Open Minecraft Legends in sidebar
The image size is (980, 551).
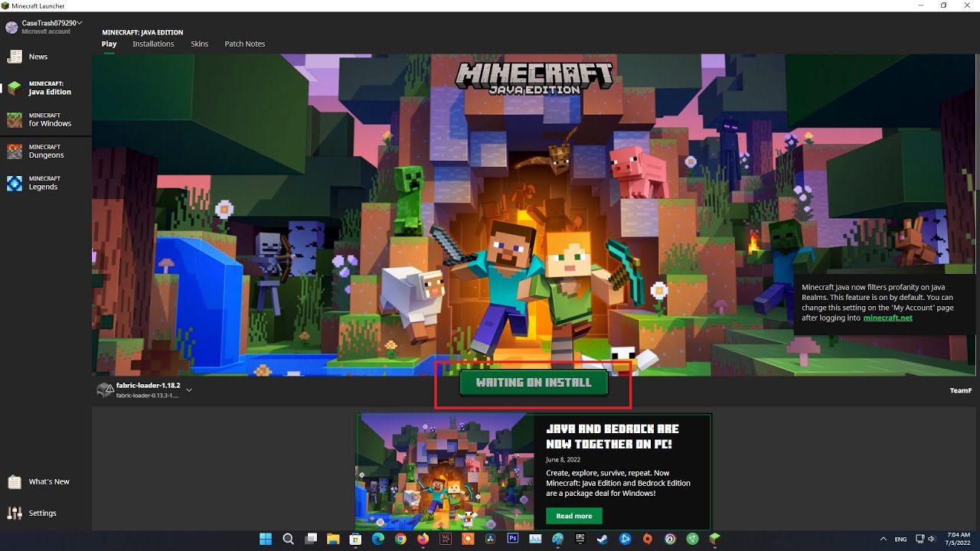click(x=46, y=183)
